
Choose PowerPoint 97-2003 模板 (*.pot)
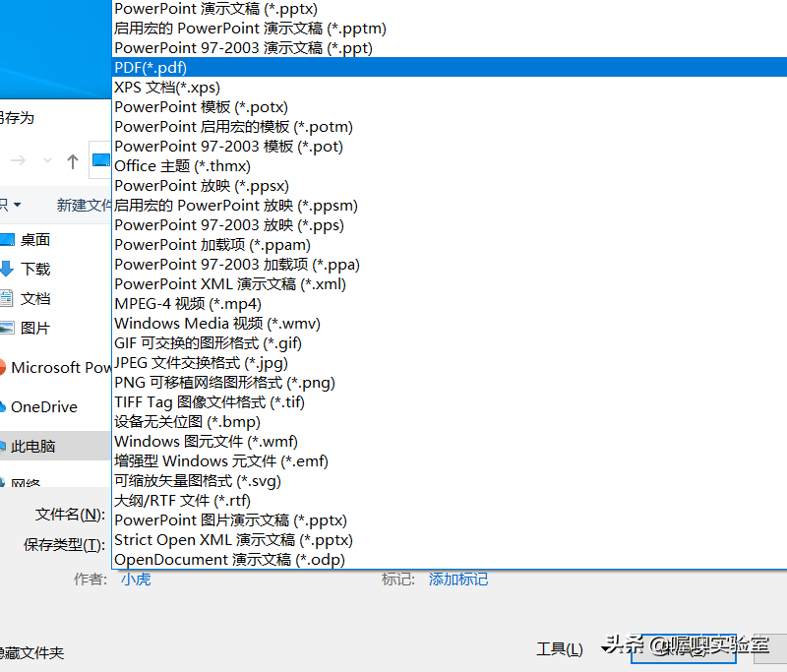pos(450,146)
